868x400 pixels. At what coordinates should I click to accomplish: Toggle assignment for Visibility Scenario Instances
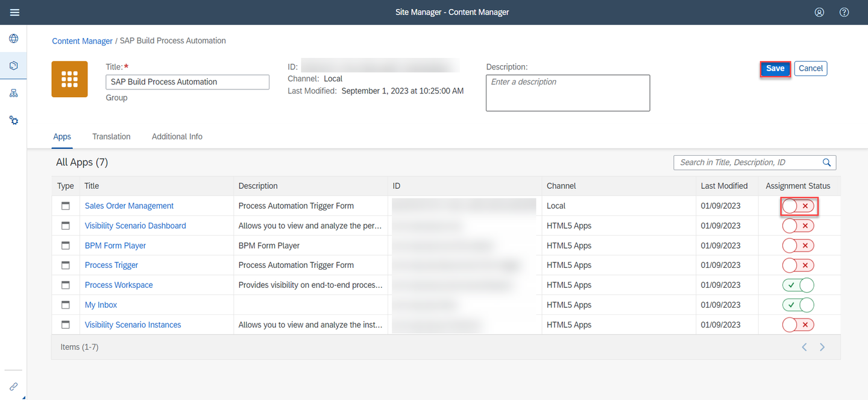pos(798,325)
